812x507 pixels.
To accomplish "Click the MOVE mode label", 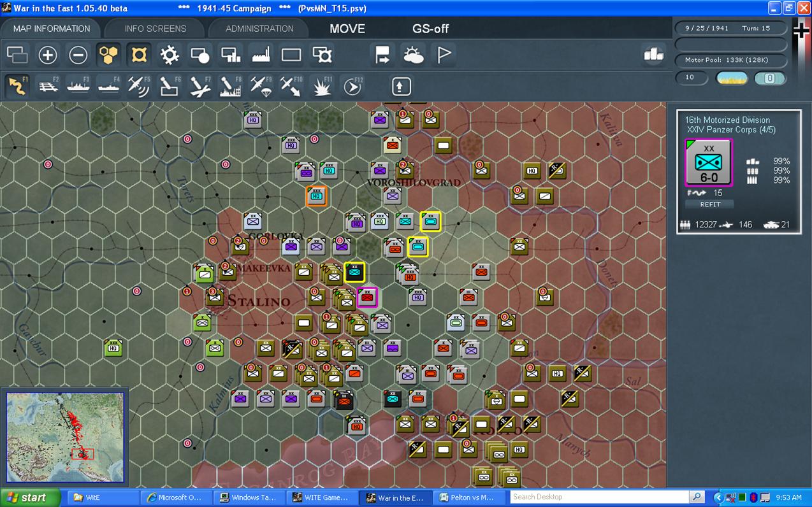I will click(x=347, y=29).
